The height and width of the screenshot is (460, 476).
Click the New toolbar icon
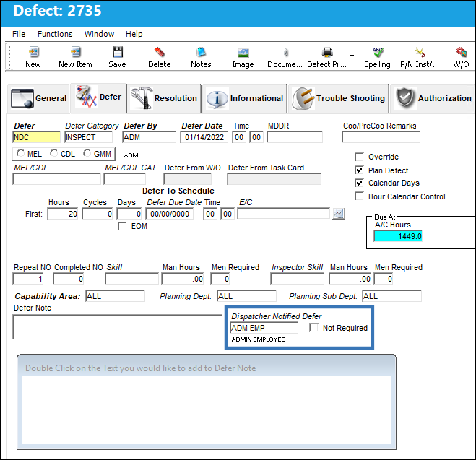[x=33, y=52]
